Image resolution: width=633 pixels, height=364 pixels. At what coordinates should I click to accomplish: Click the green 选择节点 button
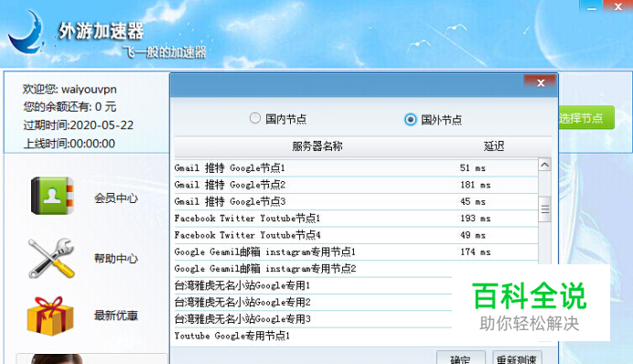pos(586,118)
